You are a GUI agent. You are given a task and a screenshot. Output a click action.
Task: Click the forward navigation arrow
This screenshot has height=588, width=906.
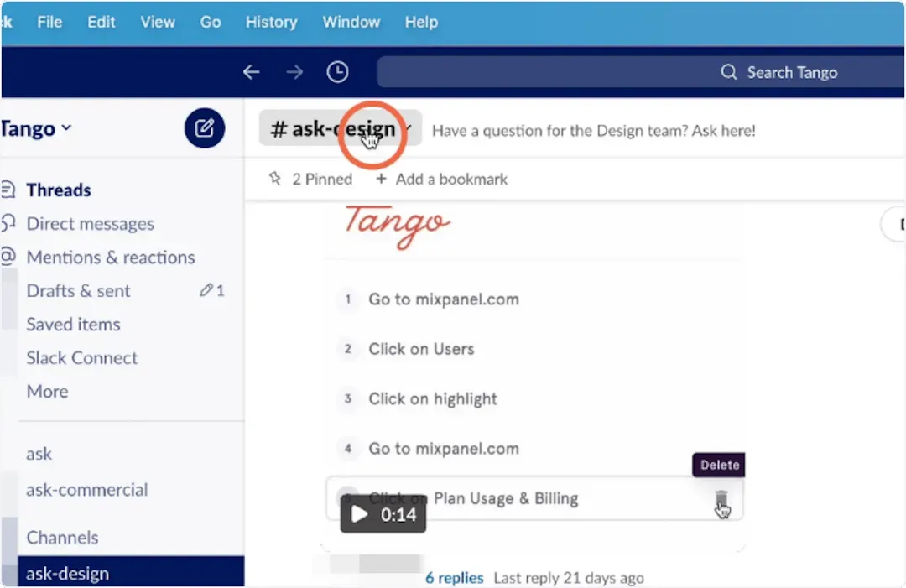tap(294, 72)
